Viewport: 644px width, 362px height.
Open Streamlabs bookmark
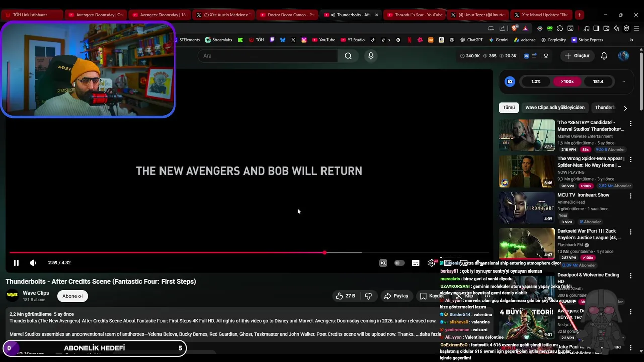tap(219, 40)
